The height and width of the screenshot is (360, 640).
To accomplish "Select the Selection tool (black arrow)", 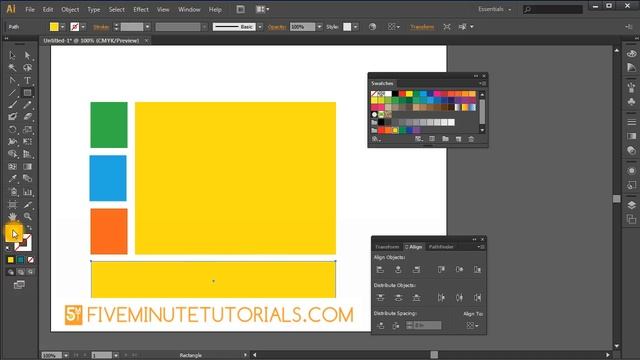I will point(12,55).
